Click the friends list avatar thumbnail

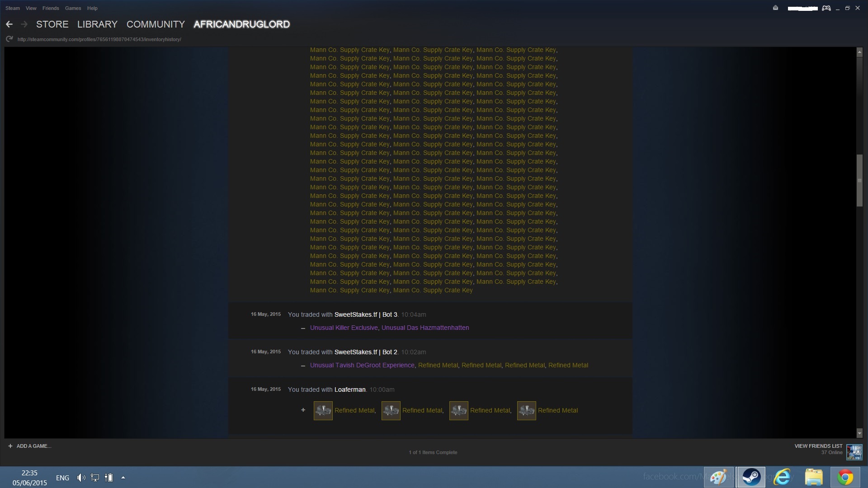[854, 452]
